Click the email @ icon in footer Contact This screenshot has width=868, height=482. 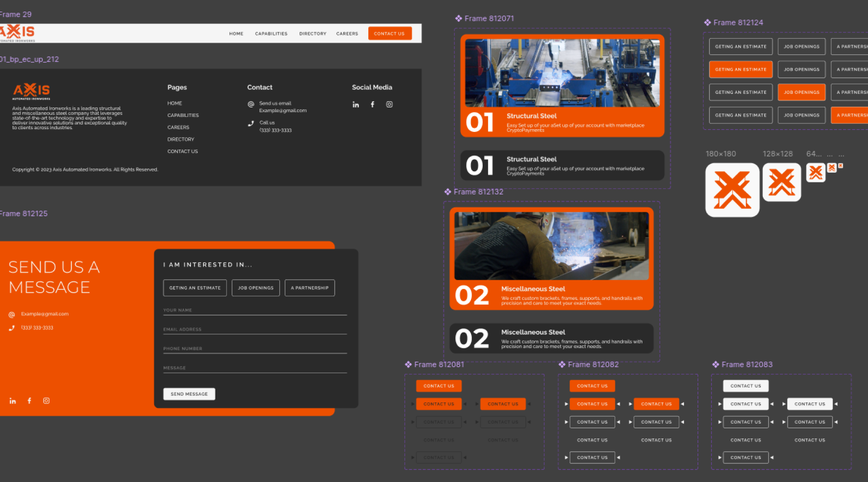(x=251, y=104)
